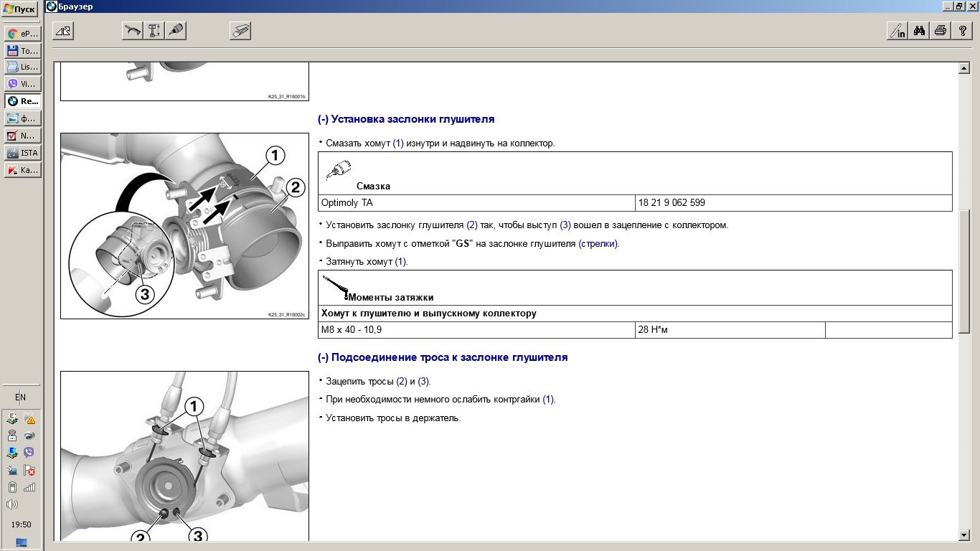980x551 pixels.
Task: Click the Пуск start button
Action: (x=19, y=9)
